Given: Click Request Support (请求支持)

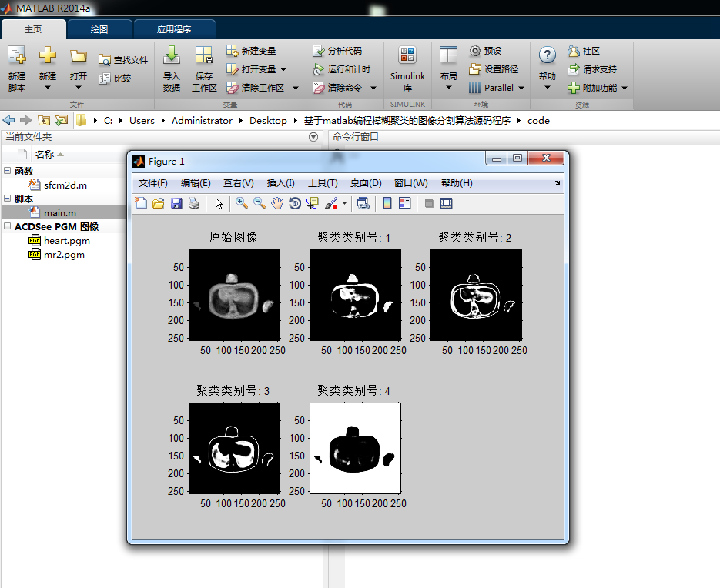Looking at the screenshot, I should 592,69.
